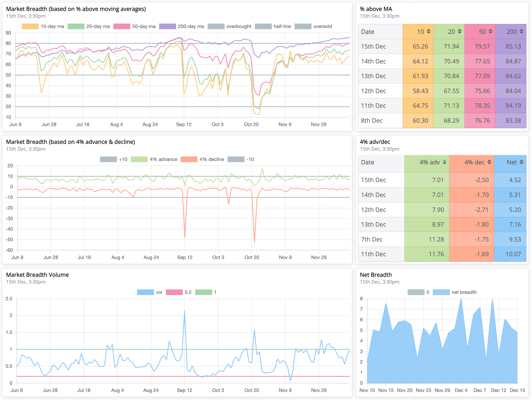Select the 8th Dec row in % above MA table
532x400 pixels.
tap(442, 120)
